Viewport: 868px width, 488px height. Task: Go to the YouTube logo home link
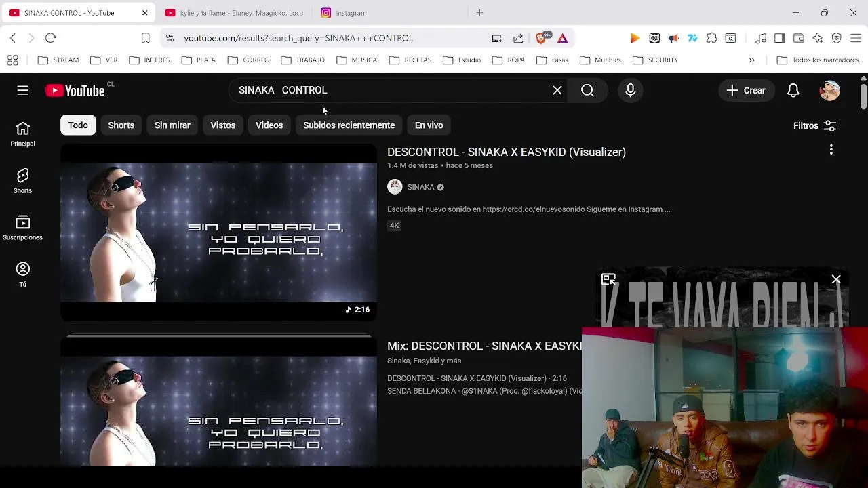[75, 90]
